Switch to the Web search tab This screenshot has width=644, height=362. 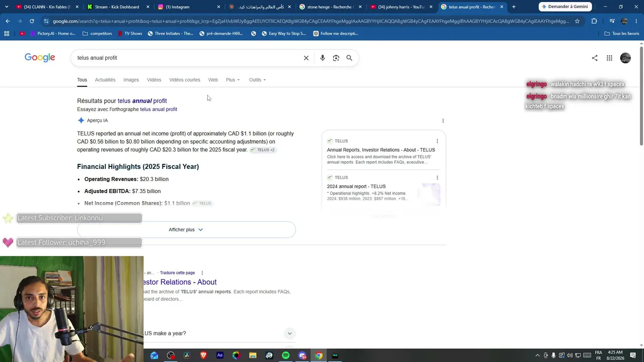(213, 80)
